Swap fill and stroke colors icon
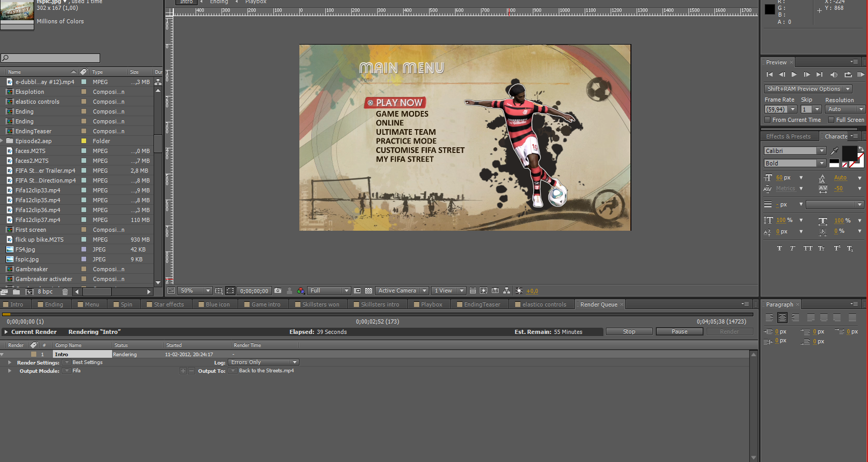The height and width of the screenshot is (462, 868). point(861,149)
